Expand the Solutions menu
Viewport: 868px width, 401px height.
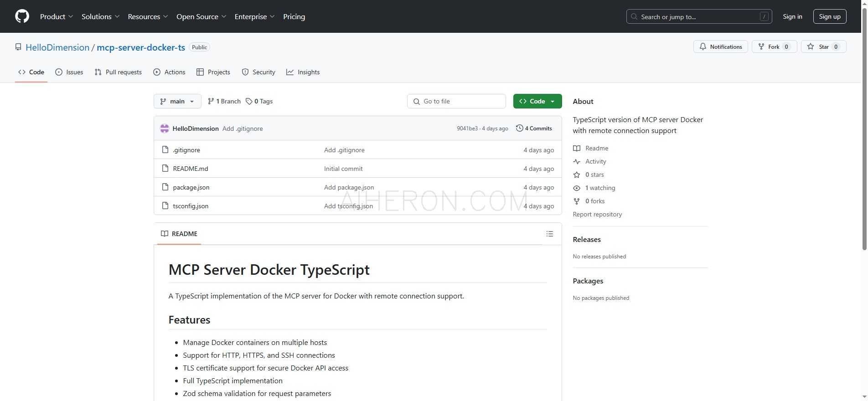pos(101,16)
